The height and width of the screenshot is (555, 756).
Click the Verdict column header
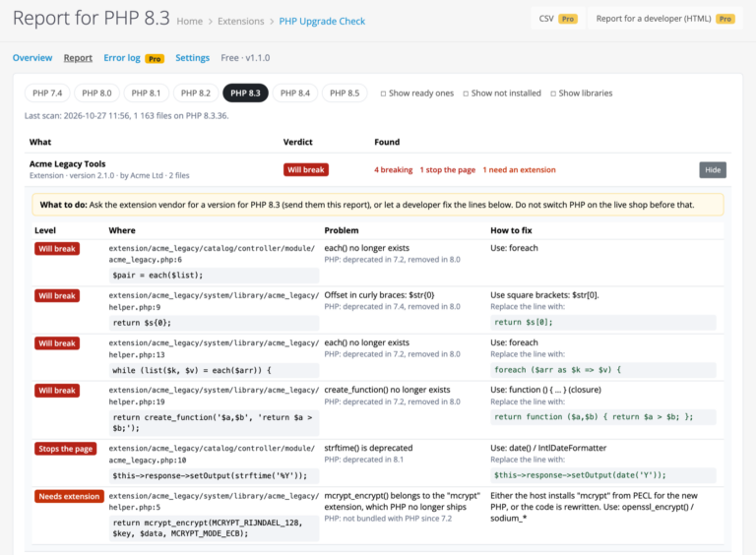297,142
